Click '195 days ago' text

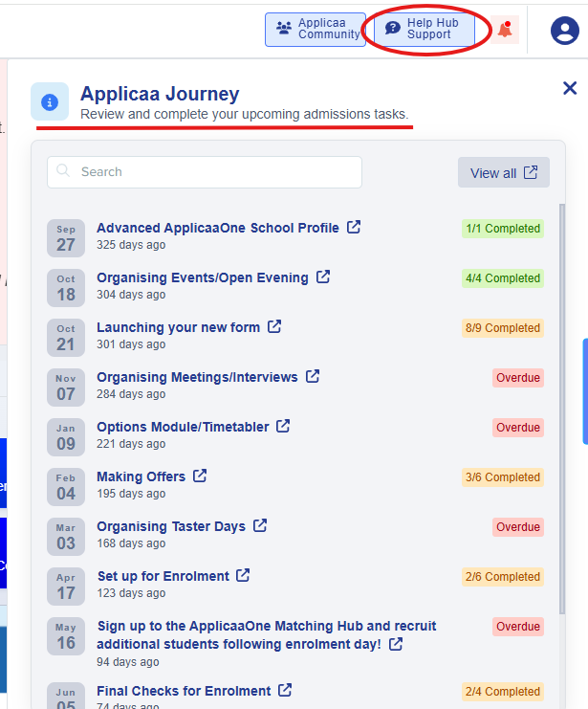coord(131,494)
